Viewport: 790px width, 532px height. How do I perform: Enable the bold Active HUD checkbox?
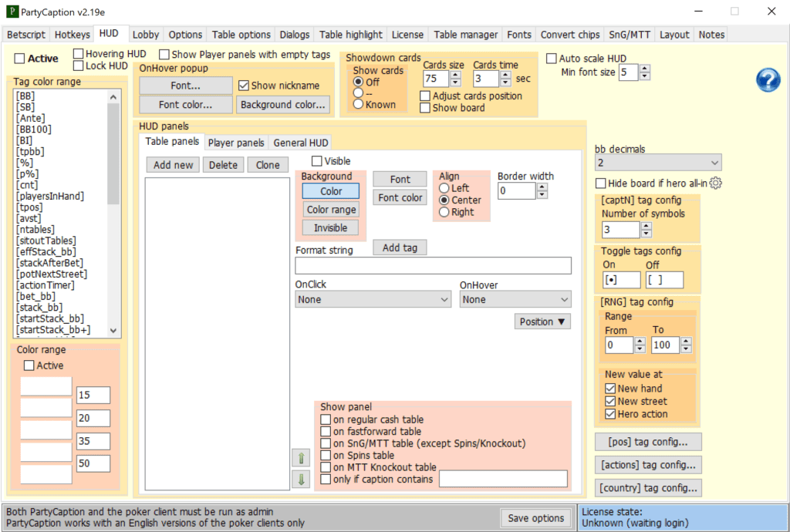(x=19, y=59)
